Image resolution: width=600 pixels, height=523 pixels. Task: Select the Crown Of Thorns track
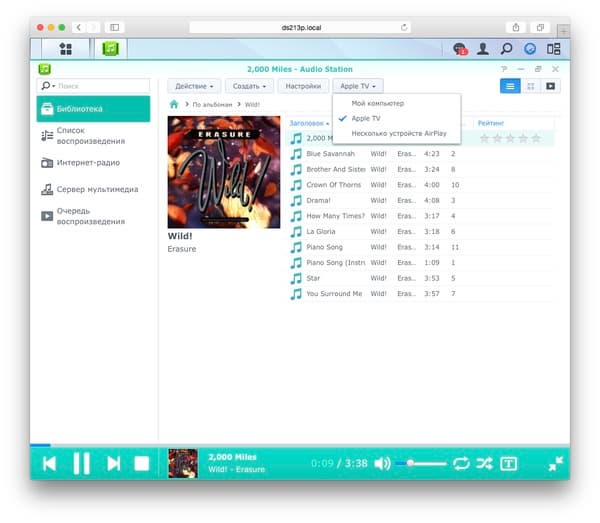pyautogui.click(x=420, y=185)
